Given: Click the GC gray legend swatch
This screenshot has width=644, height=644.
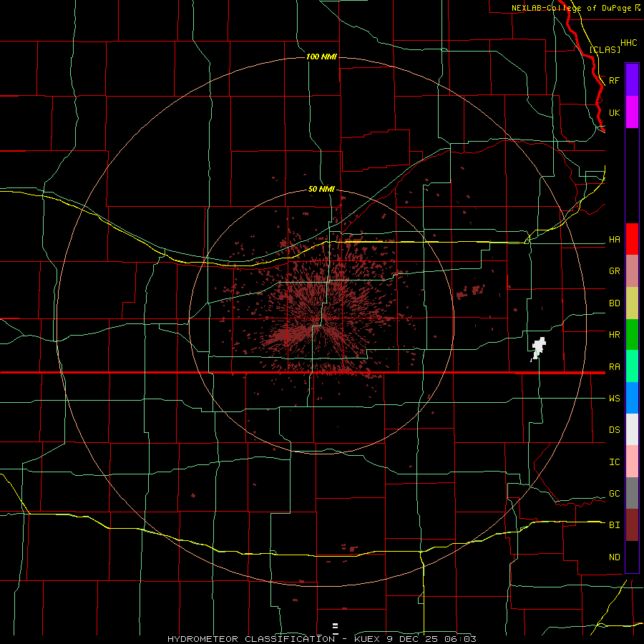Looking at the screenshot, I should coord(632,493).
